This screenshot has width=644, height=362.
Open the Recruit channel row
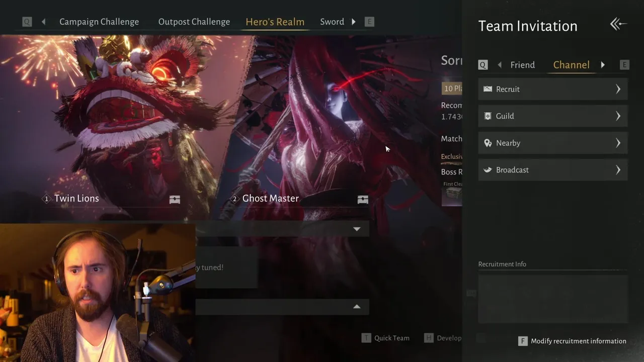pyautogui.click(x=552, y=89)
